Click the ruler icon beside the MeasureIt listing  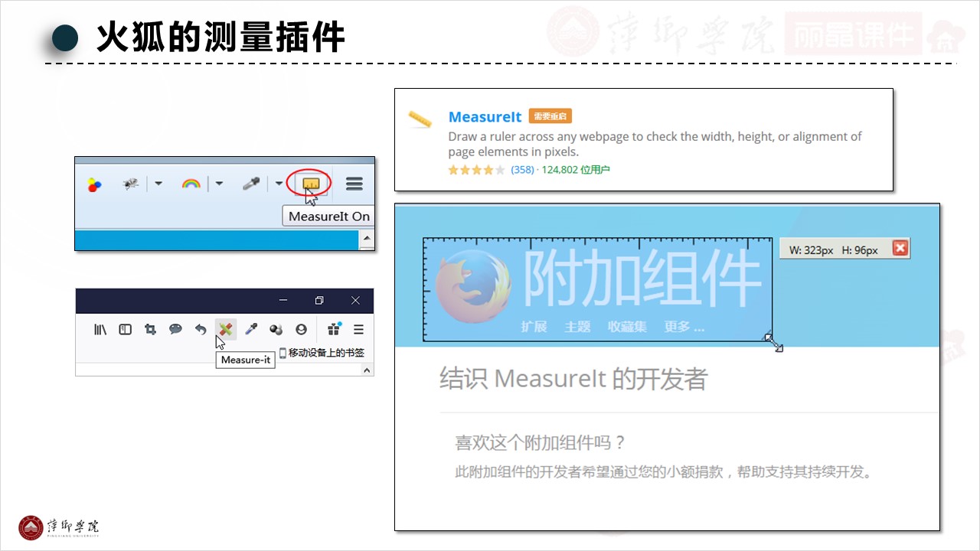[x=420, y=119]
